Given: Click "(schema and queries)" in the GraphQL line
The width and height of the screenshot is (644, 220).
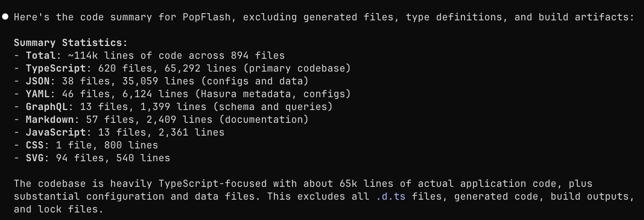Looking at the screenshot, I should click(x=273, y=107).
